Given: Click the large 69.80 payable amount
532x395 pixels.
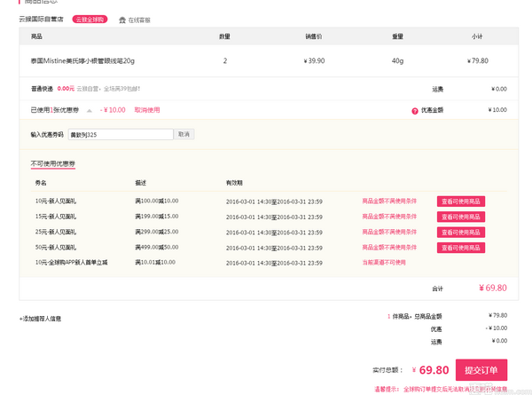Looking at the screenshot, I should pyautogui.click(x=434, y=370).
